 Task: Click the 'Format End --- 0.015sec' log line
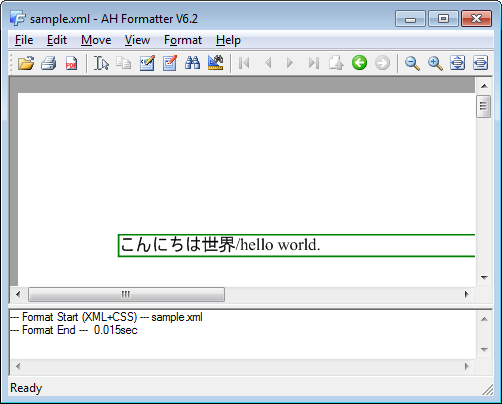[74, 330]
